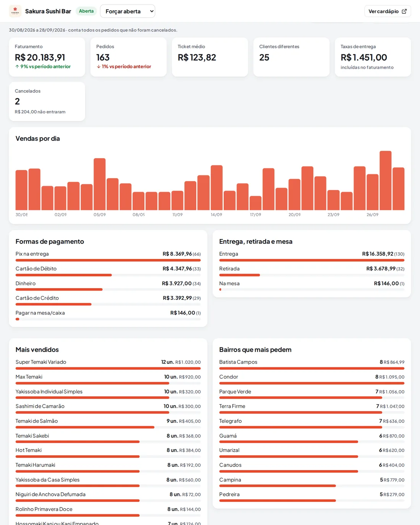420x525 pixels.
Task: Click the 05/09 bar in sales chart
Action: (100, 184)
